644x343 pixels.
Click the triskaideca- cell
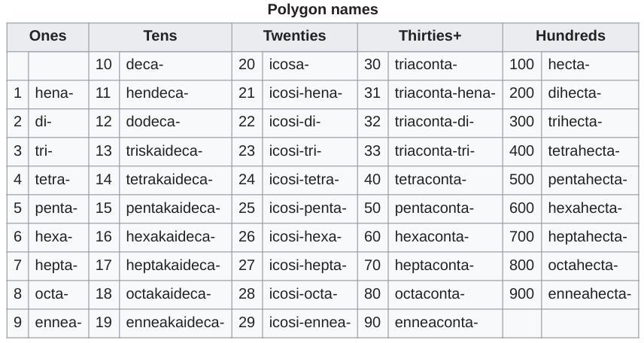[x=163, y=151]
